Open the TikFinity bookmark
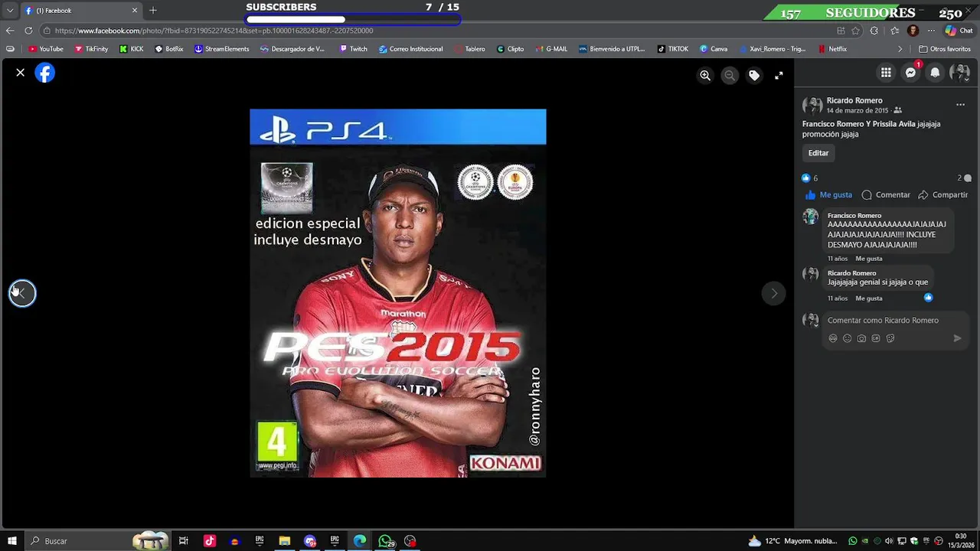Screen dimensions: 980x551 point(91,49)
